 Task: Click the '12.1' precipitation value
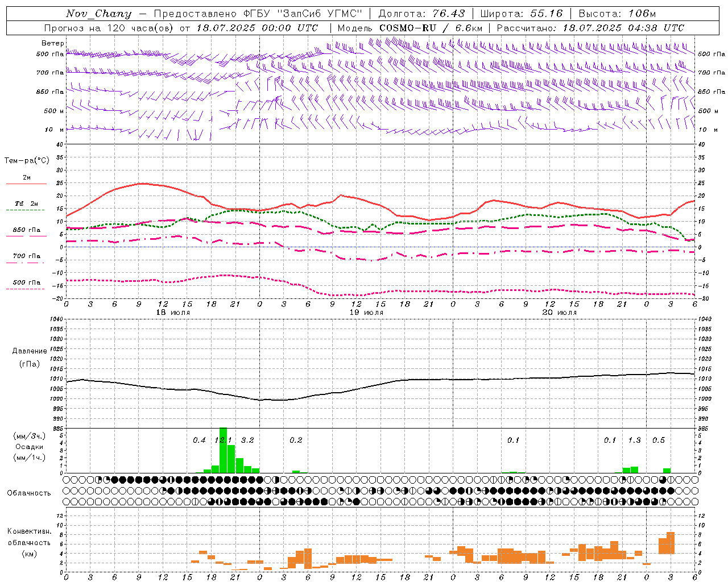pyautogui.click(x=223, y=440)
